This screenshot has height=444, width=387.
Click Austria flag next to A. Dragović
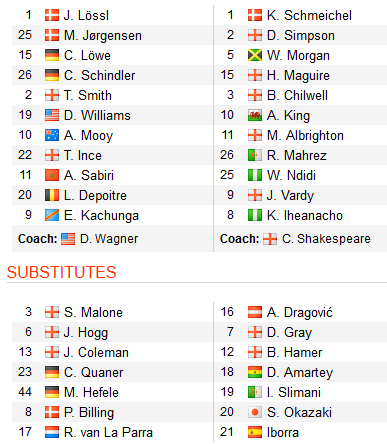[x=255, y=312]
